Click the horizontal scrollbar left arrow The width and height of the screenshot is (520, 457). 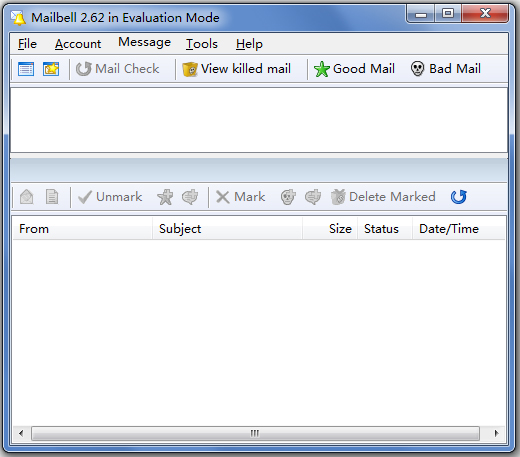[21, 433]
